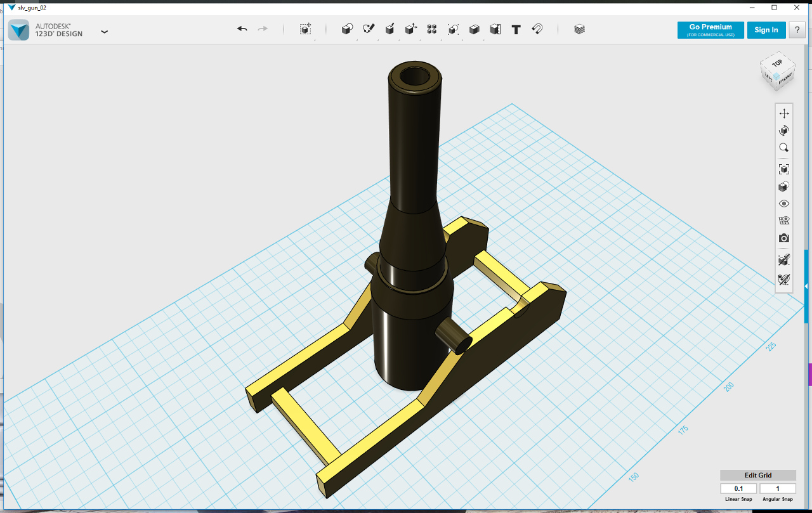The width and height of the screenshot is (812, 513).
Task: Open the Sketch tools icon
Action: point(369,29)
